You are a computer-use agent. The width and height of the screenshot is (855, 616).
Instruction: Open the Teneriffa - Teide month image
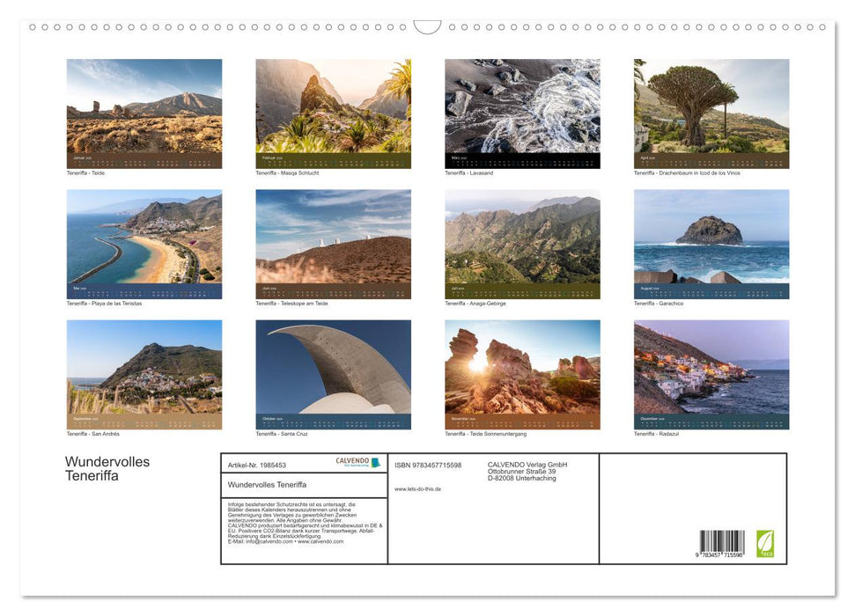[x=144, y=113]
